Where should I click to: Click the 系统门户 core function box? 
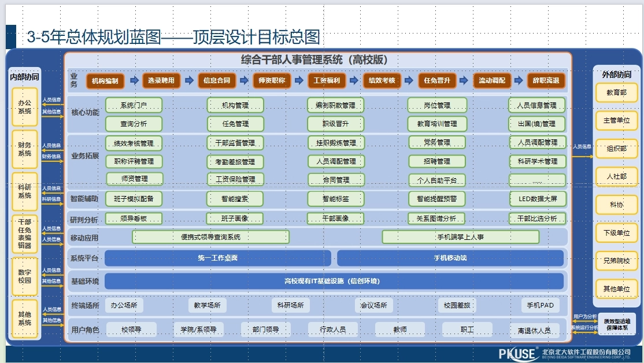134,105
